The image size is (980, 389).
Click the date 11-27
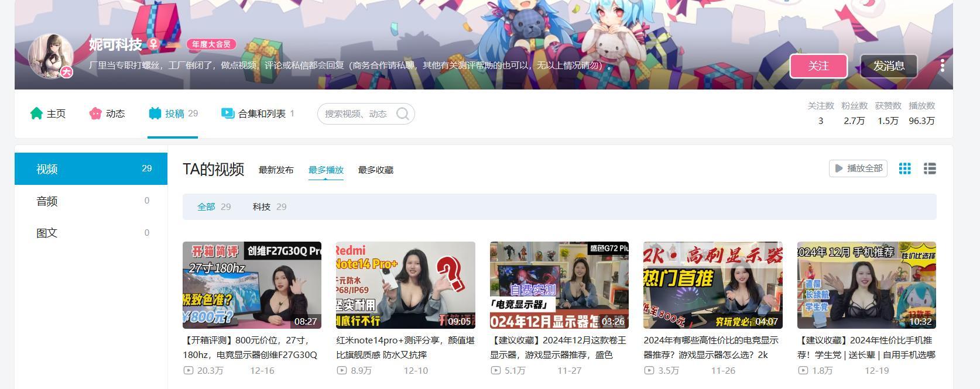coord(570,370)
